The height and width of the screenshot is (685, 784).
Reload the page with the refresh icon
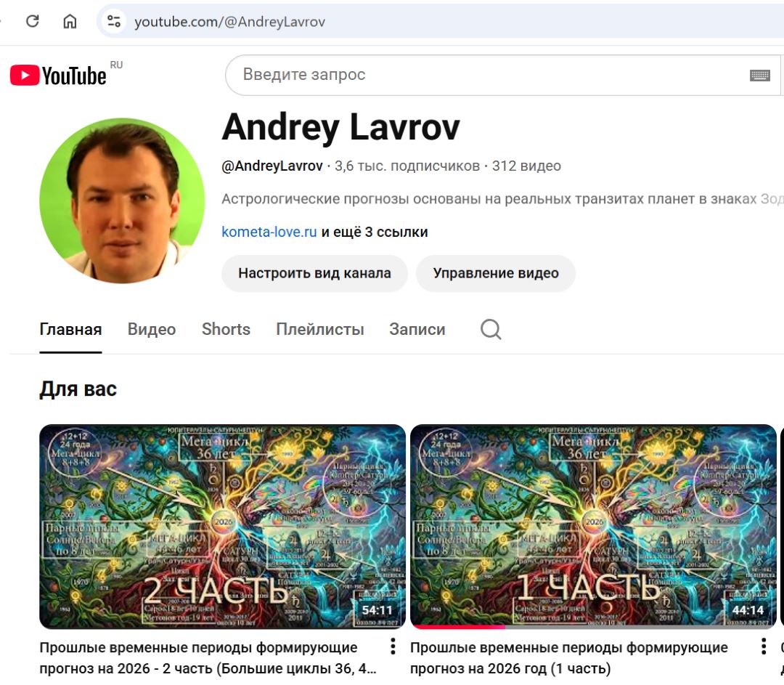point(33,21)
